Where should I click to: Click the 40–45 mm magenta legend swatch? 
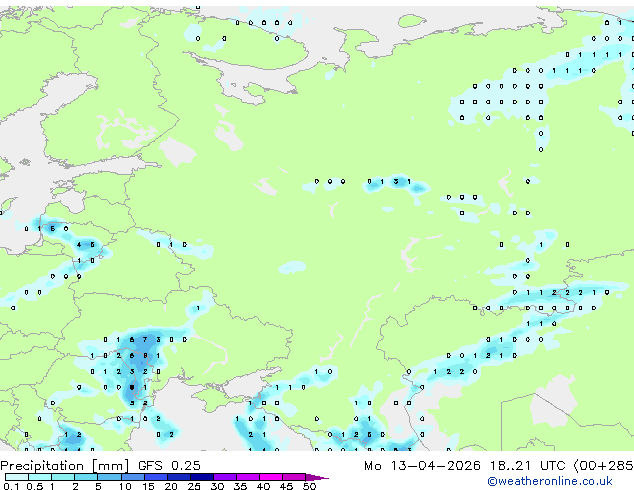point(271,477)
